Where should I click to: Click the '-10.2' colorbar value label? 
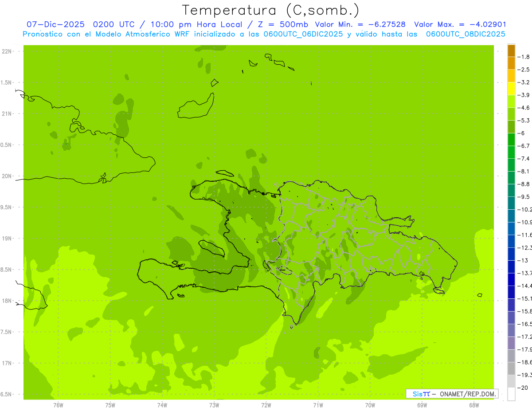coord(525,209)
